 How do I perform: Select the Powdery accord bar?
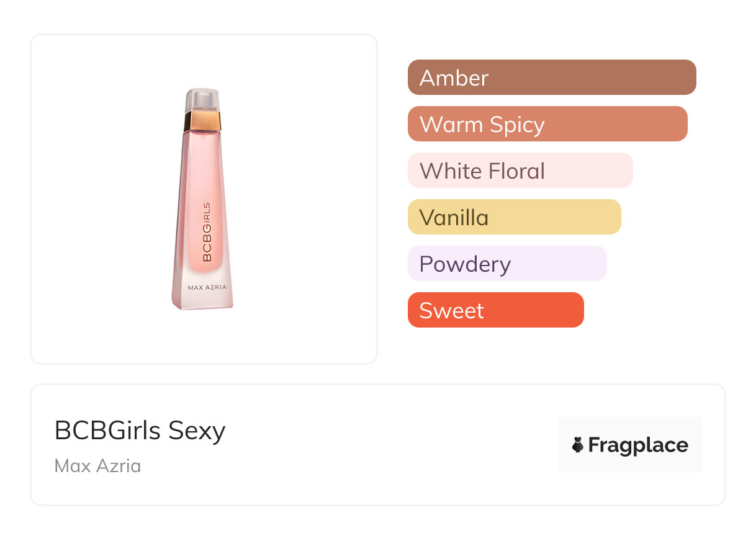[506, 264]
